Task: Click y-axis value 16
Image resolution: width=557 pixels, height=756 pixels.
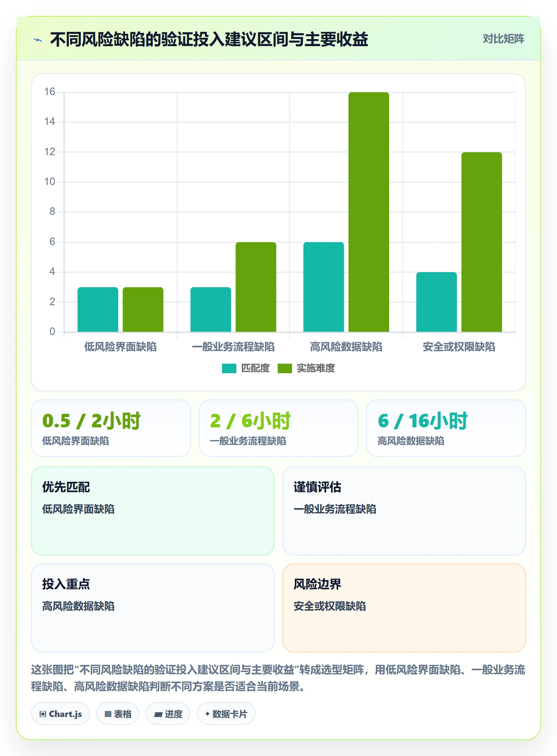Action: pyautogui.click(x=50, y=92)
